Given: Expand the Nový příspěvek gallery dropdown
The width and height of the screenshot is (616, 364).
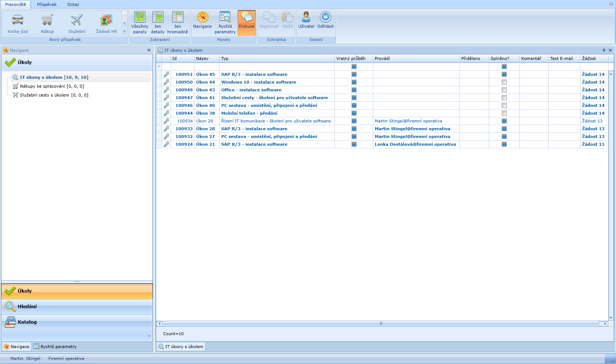Looking at the screenshot, I should point(124,31).
